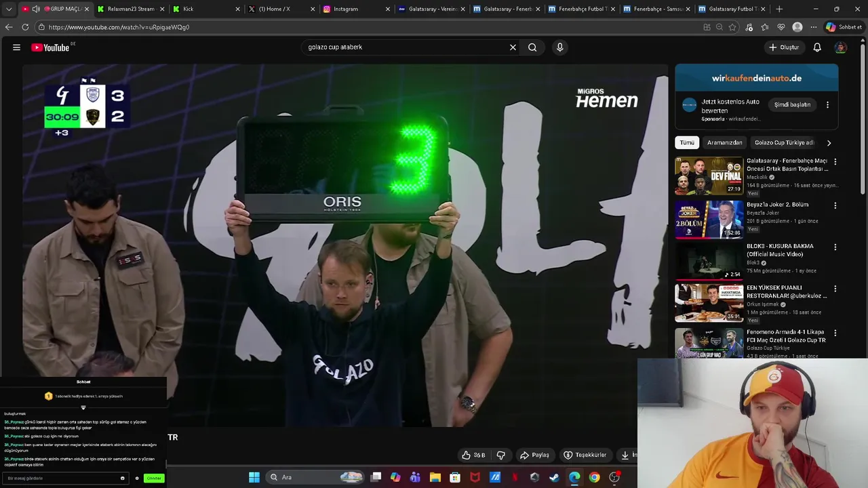Click the Paylaş share button
This screenshot has width=868, height=488.
pyautogui.click(x=534, y=455)
